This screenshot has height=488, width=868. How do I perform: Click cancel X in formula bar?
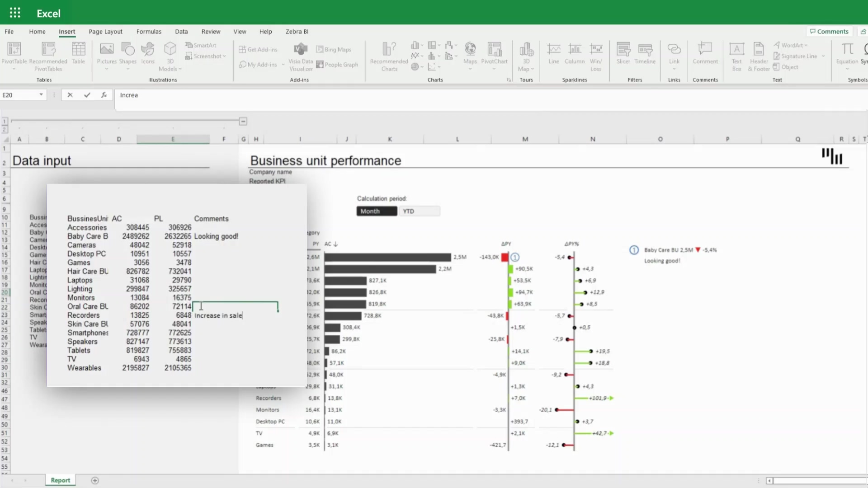pos(69,95)
